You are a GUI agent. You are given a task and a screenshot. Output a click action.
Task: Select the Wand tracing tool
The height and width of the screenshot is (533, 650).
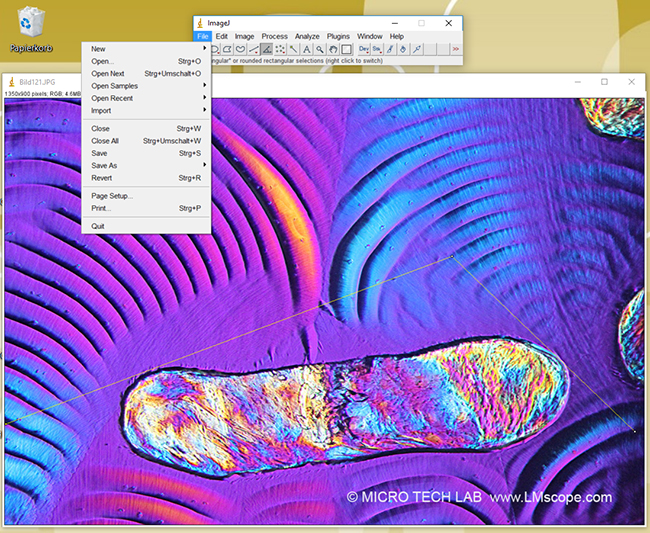pyautogui.click(x=294, y=49)
